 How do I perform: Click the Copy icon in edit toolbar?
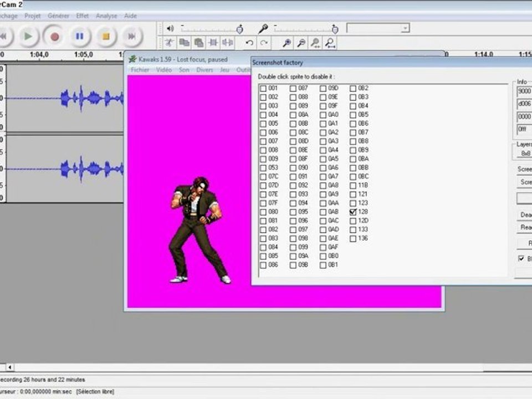coord(184,43)
